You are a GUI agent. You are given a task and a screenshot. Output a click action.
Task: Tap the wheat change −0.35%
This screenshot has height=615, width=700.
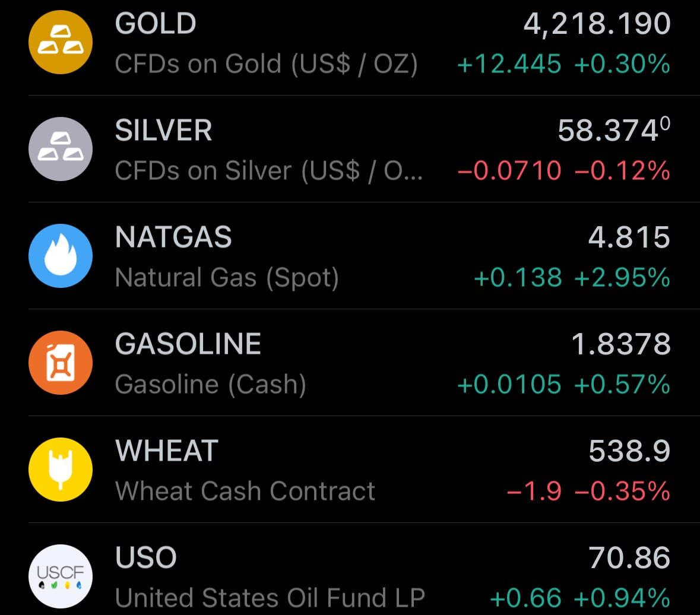pos(622,491)
